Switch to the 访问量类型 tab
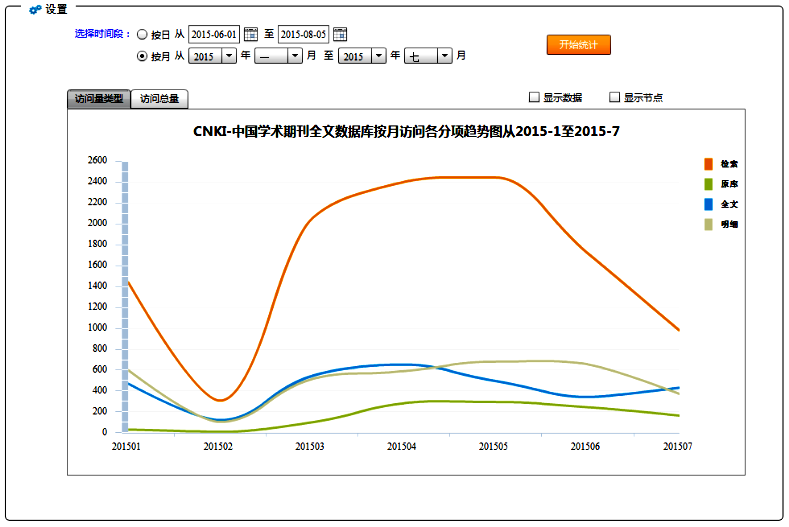 [x=99, y=99]
